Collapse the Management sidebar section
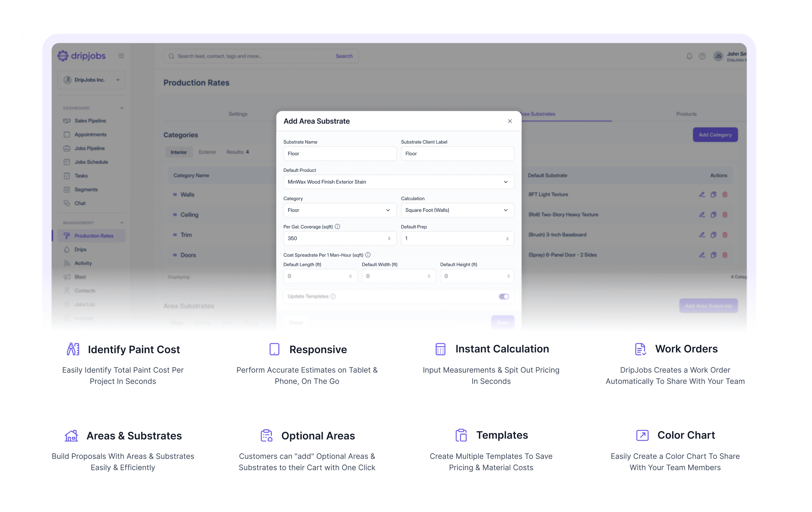The height and width of the screenshot is (512, 812). (122, 222)
